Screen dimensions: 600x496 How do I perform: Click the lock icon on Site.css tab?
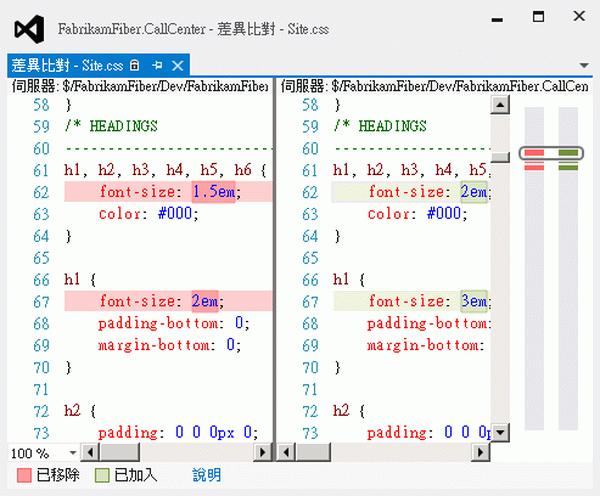click(x=134, y=65)
